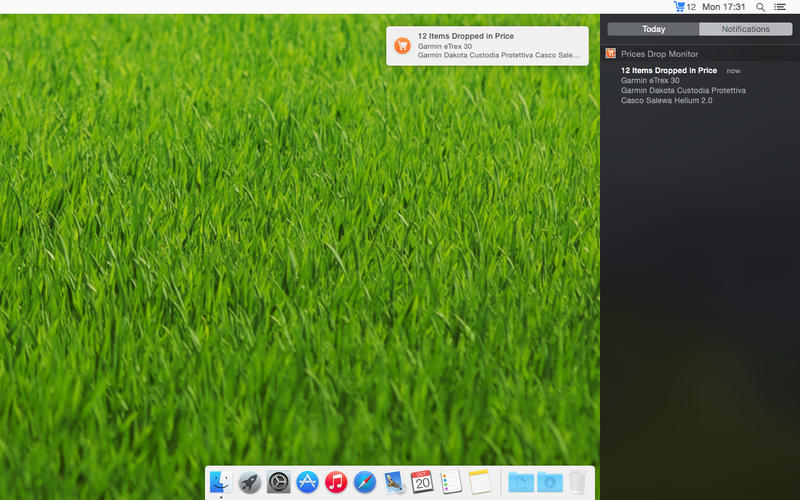Switch to the Today tab
The width and height of the screenshot is (800, 500).
coord(653,29)
